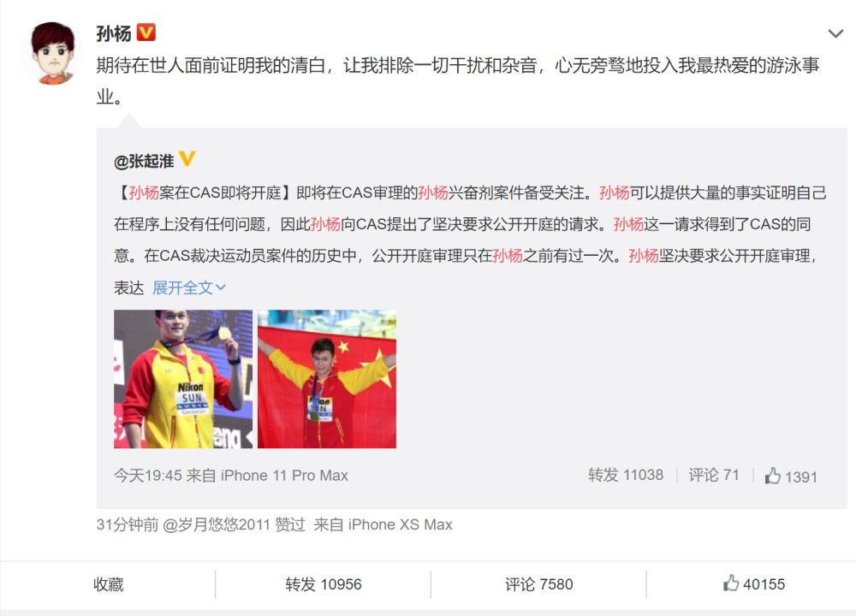Click the first red 孙杨 keyword in the quoted text

[144, 192]
